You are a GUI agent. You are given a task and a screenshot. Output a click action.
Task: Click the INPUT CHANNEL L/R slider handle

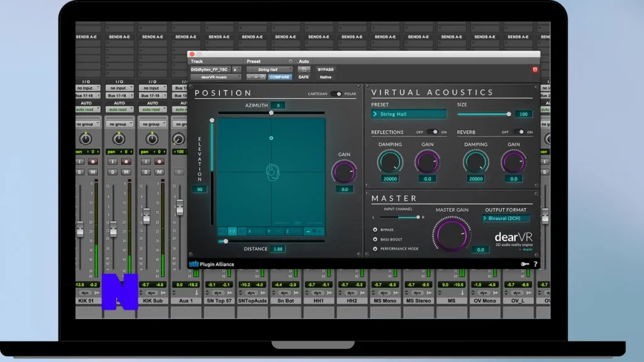coord(418,217)
